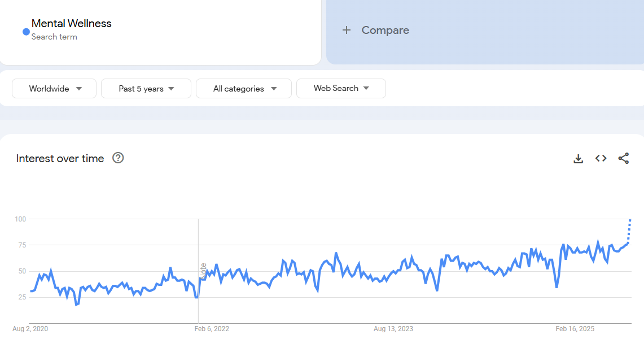
Task: Download the Interest over time data as CSV
Action: pyautogui.click(x=578, y=159)
